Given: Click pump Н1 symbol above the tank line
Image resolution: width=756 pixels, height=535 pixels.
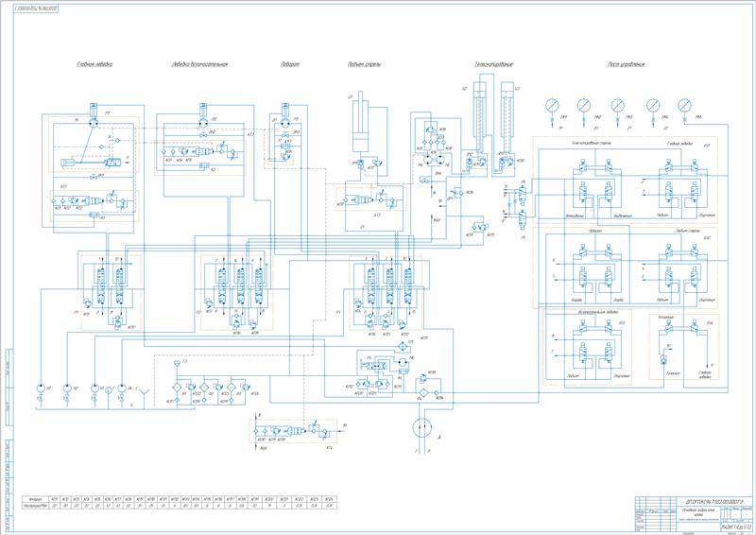Looking at the screenshot, I should click(x=40, y=388).
